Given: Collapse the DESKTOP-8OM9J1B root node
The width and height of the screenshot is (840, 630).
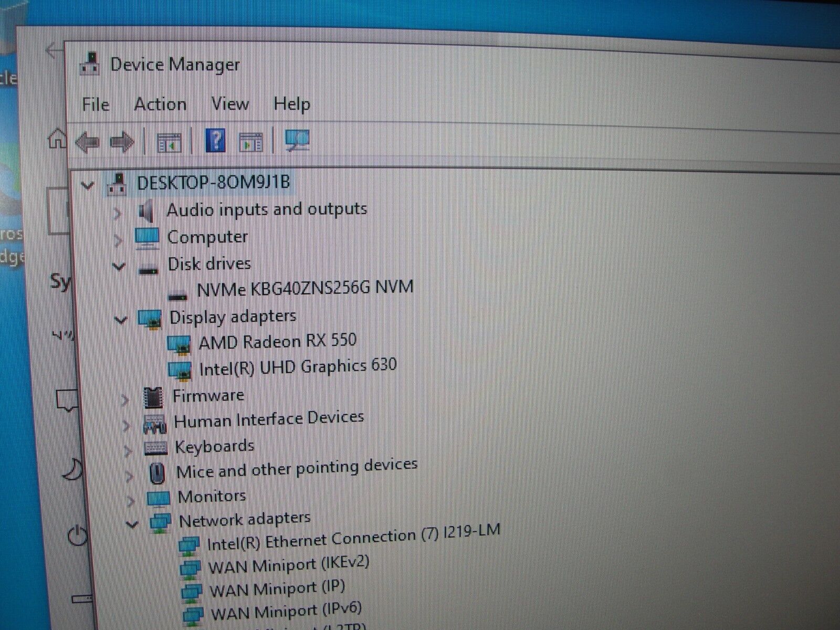Looking at the screenshot, I should [x=88, y=184].
